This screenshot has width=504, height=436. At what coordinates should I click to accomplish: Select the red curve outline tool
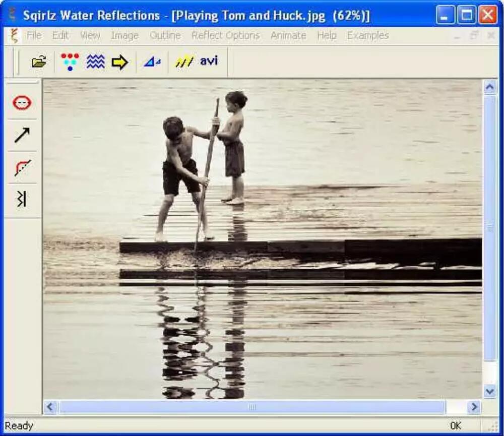tap(22, 167)
